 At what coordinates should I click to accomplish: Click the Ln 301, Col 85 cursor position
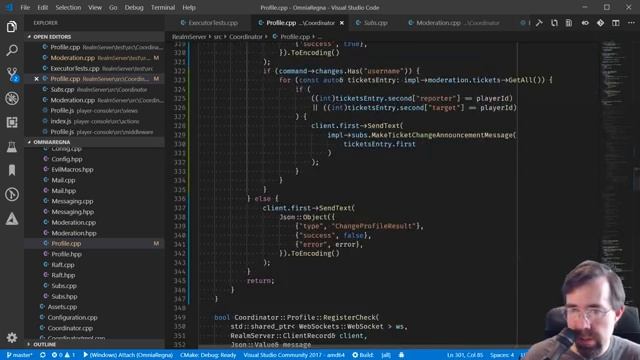(465, 355)
